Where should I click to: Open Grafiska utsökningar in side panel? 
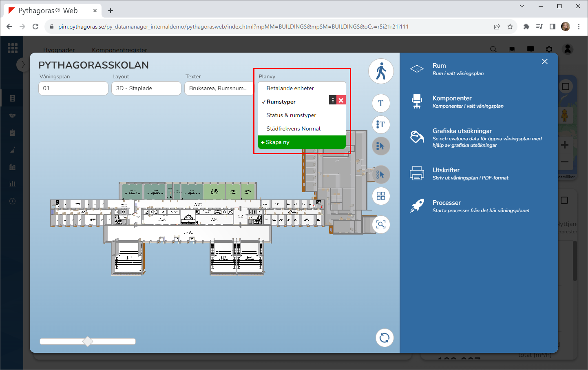click(462, 131)
